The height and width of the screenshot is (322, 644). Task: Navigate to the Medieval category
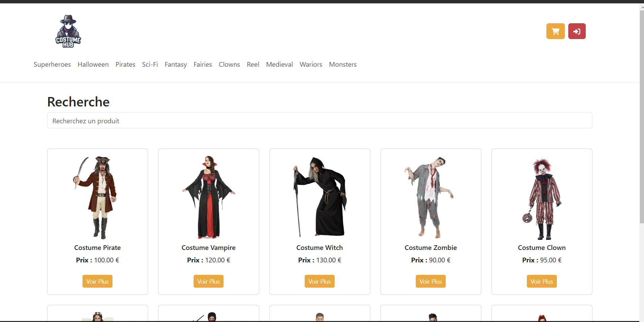click(279, 64)
